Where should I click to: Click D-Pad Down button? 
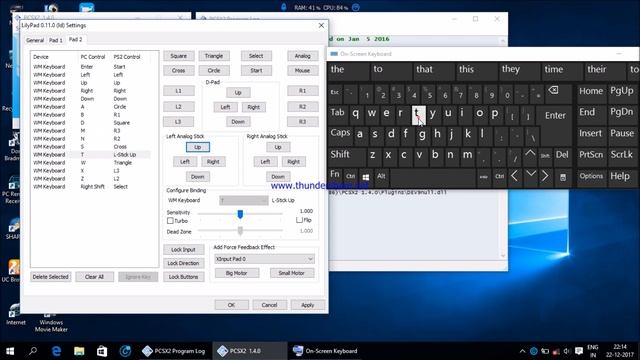(x=238, y=122)
